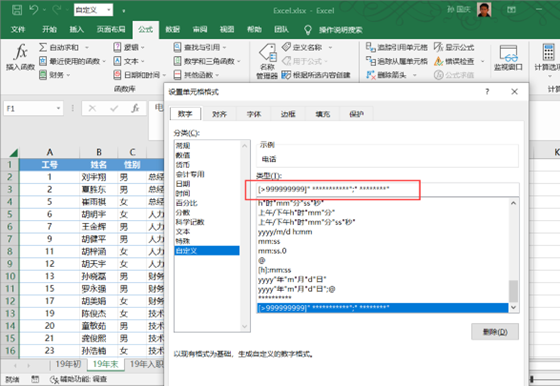Click Trace Dependents icon
Viewport: 560px width, 386px height.
371,61
